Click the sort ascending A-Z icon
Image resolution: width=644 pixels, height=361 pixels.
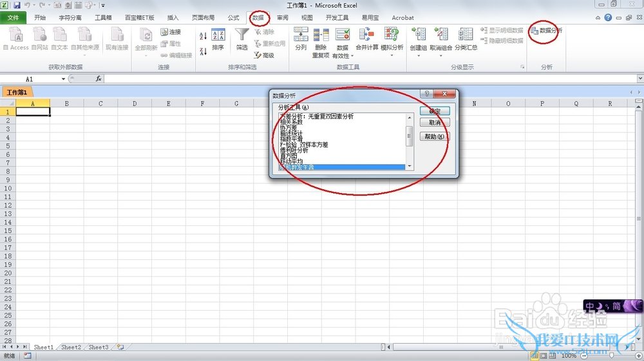(x=204, y=37)
